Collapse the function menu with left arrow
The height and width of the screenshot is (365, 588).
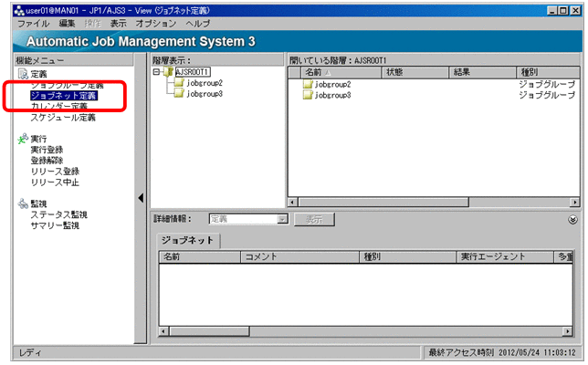(141, 197)
